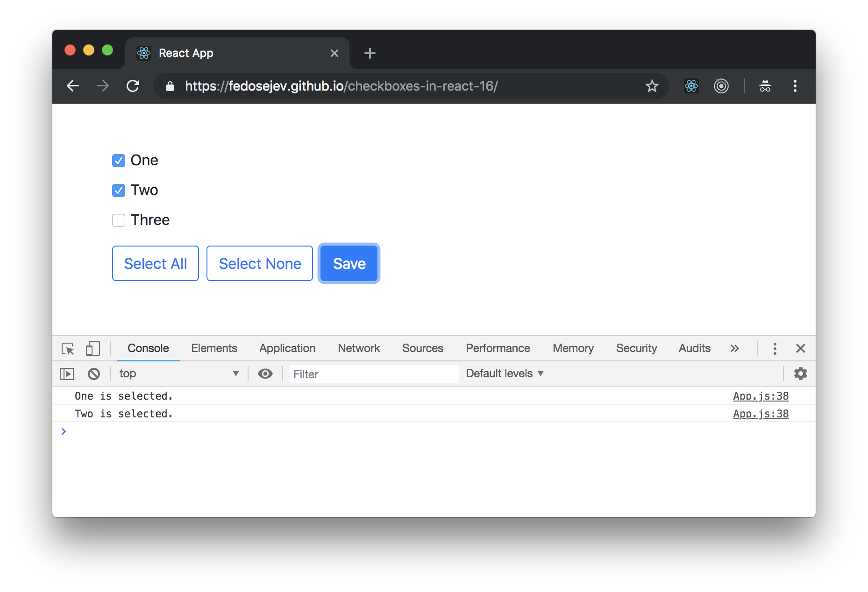Click the Two checkbox label
868x592 pixels.
144,190
